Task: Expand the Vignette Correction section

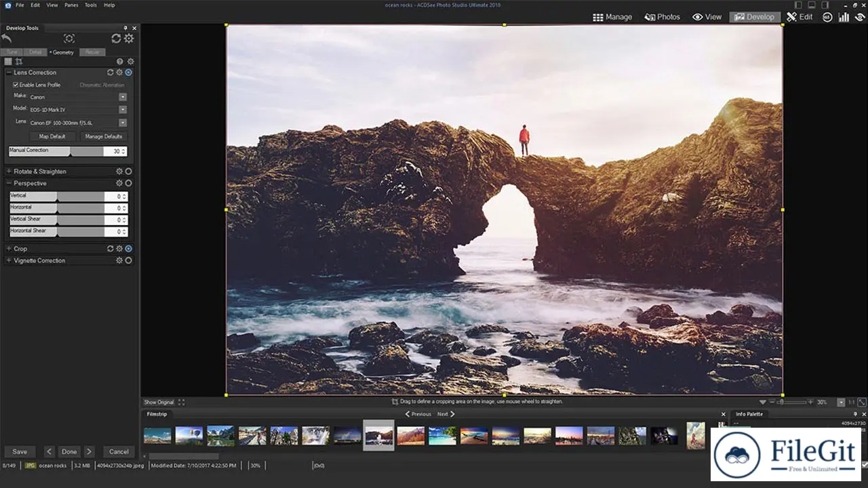Action: [9, 260]
